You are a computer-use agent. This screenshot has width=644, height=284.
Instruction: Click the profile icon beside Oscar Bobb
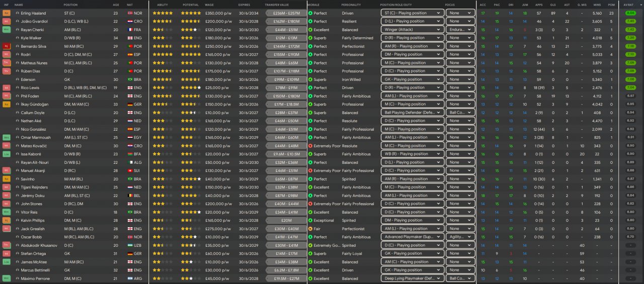tap(18, 237)
